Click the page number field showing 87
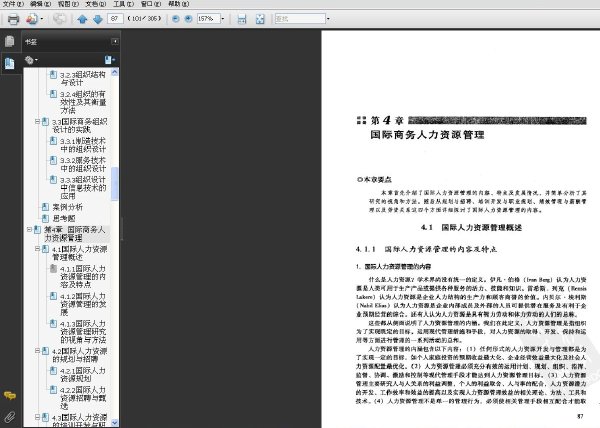Viewport: 600px width, 428px height. point(115,18)
